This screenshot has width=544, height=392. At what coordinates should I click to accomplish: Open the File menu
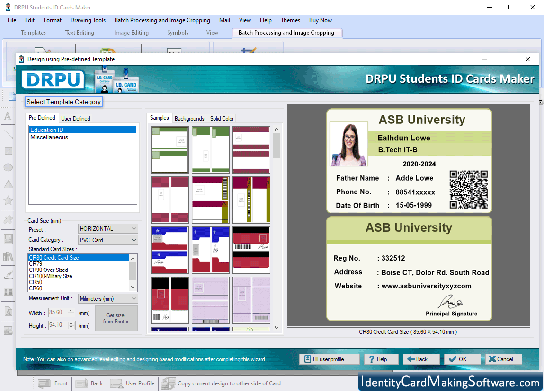coord(12,20)
